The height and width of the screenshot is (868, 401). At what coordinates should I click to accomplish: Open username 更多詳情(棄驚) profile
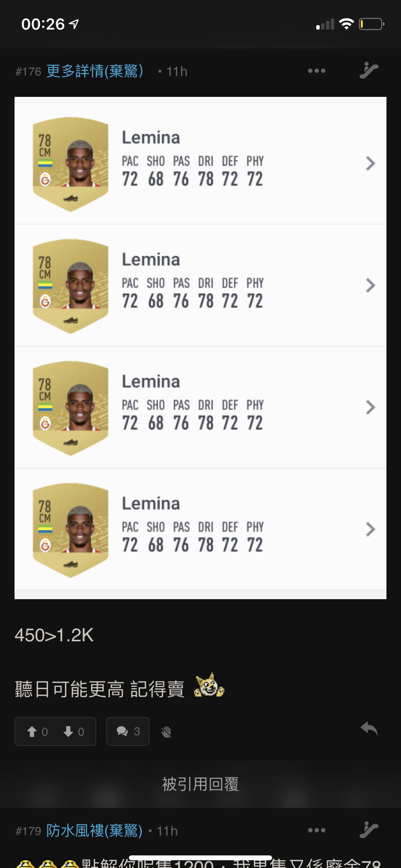click(x=95, y=71)
